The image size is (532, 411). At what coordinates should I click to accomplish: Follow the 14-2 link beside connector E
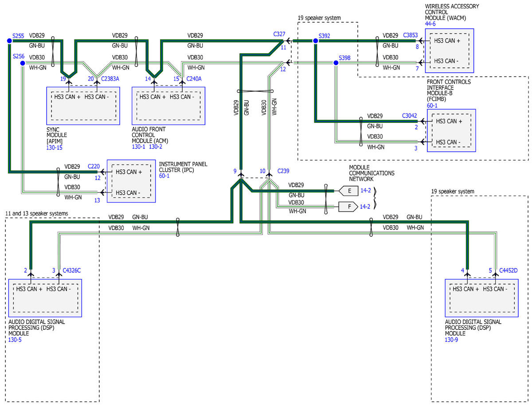(365, 192)
